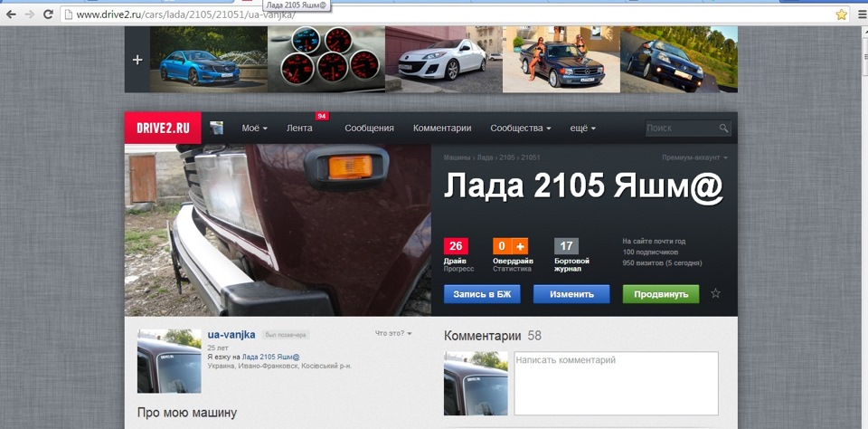This screenshot has height=429, width=868.
Task: Click the 21051 breadcrumb link
Action: click(x=531, y=157)
